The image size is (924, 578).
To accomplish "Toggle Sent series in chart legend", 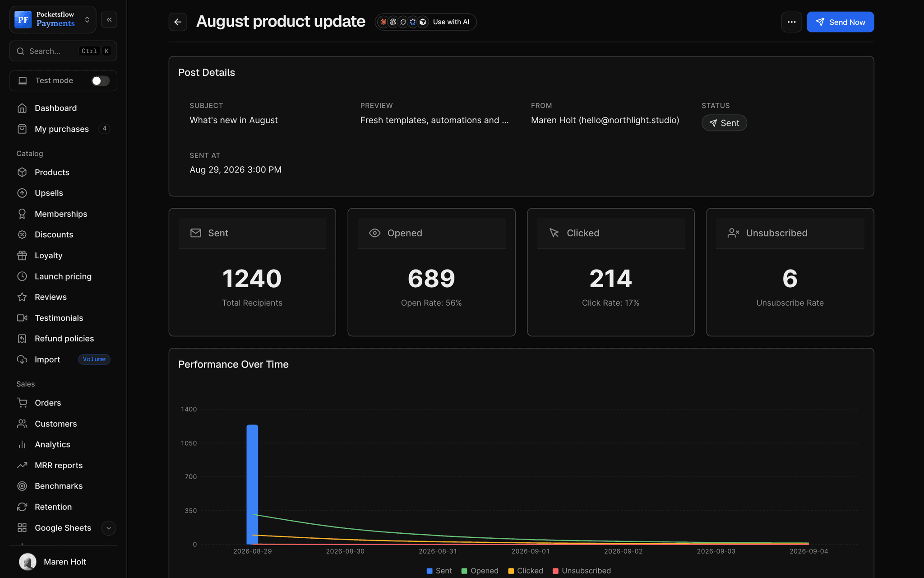I will pos(439,571).
